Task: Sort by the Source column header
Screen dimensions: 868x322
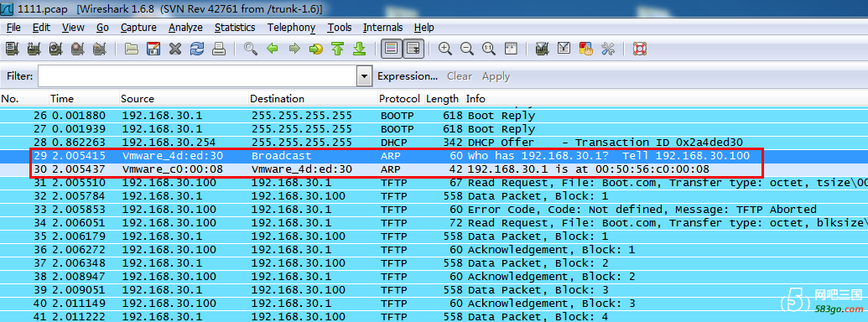Action: tap(184, 99)
